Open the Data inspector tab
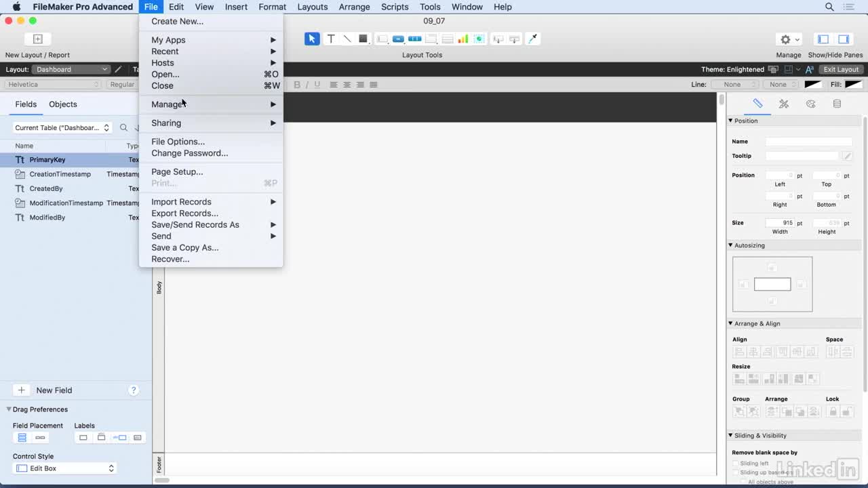The height and width of the screenshot is (488, 868). [837, 104]
